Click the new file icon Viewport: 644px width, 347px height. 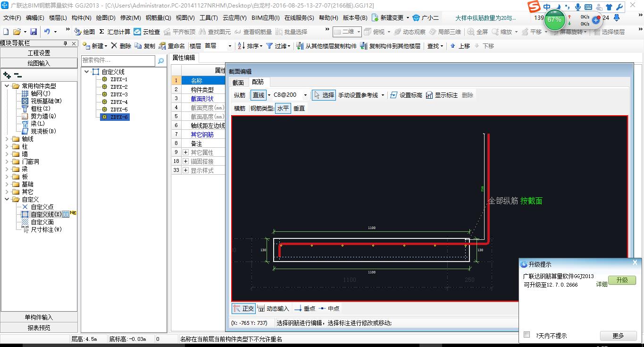[x=6, y=32]
